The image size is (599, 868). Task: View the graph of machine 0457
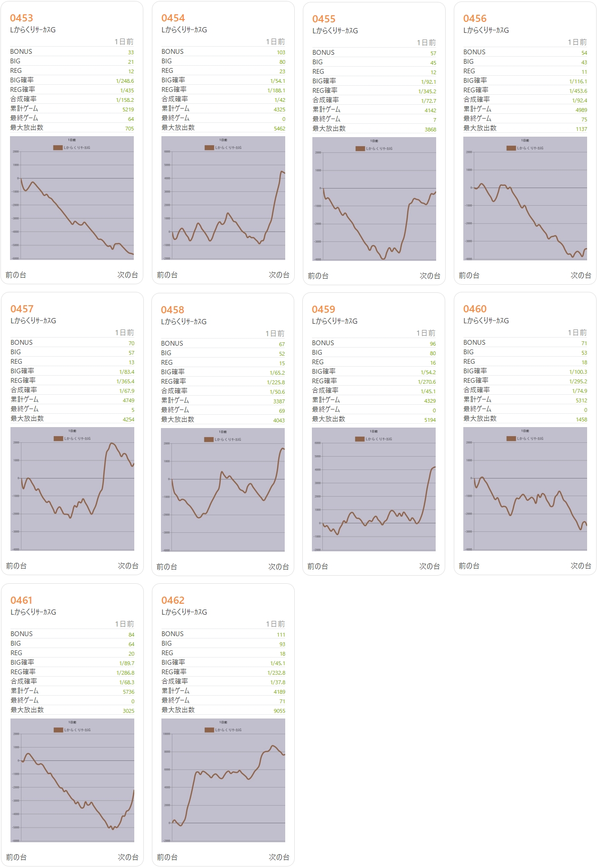coord(72,489)
